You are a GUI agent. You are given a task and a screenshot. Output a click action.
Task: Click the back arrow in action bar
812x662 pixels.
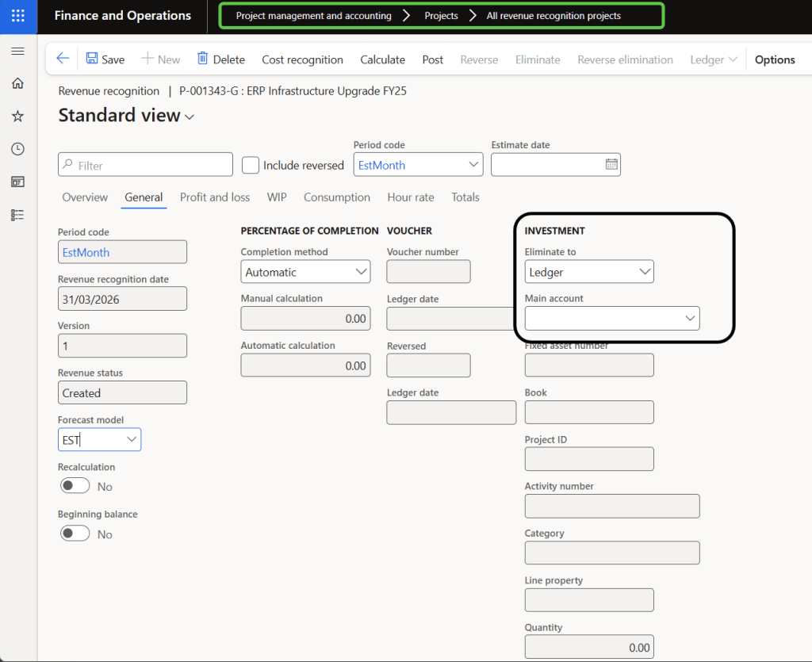63,59
